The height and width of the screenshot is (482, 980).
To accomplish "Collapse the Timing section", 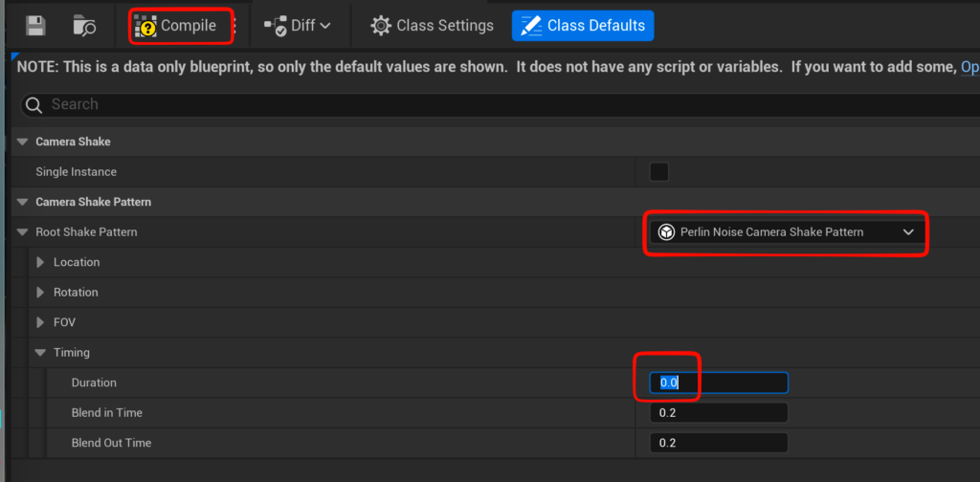I will pyautogui.click(x=40, y=353).
